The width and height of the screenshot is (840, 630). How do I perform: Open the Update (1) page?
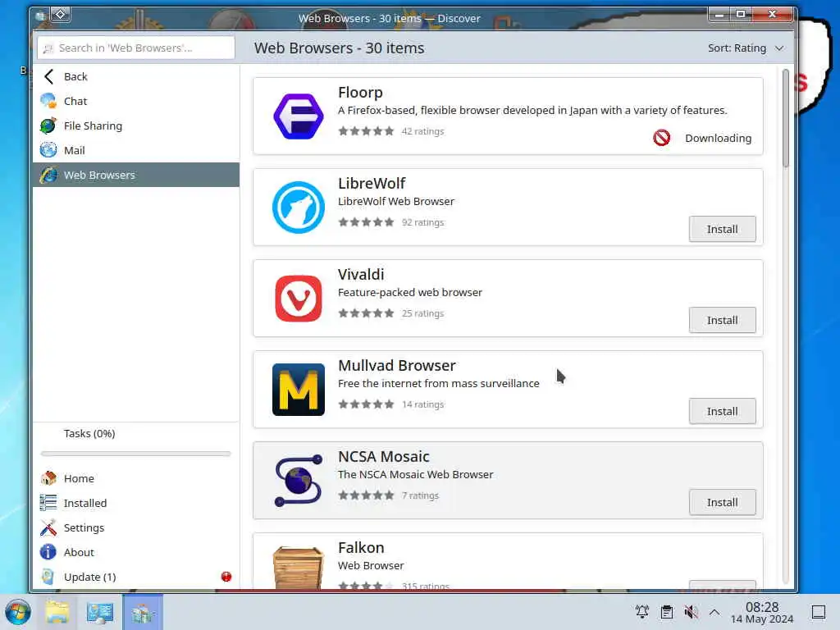point(136,577)
